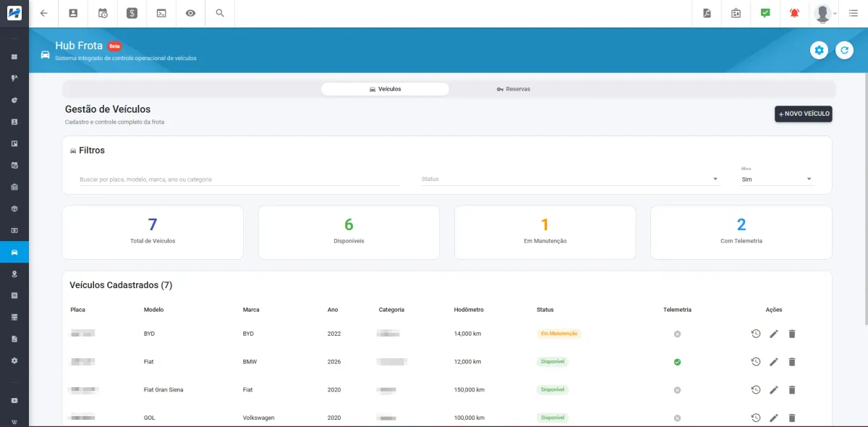Click the Disponível badge in Fiat Gran Siena row
This screenshot has width=868, height=427.
point(553,389)
